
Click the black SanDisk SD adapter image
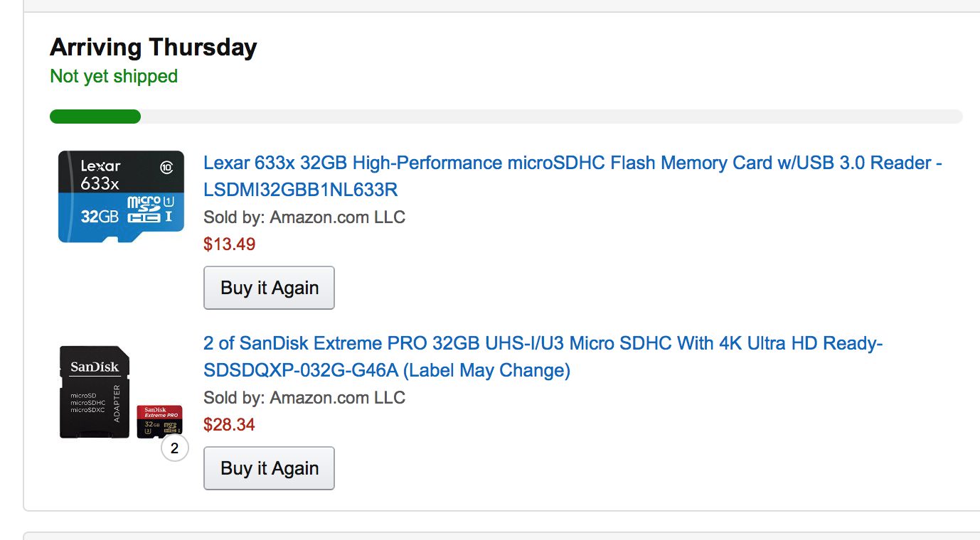(95, 391)
